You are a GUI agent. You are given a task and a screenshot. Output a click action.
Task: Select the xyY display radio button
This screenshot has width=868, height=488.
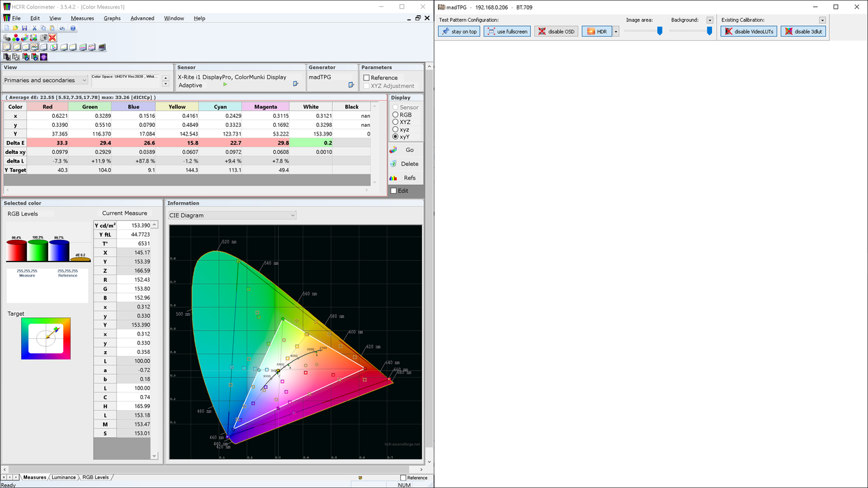(x=395, y=137)
